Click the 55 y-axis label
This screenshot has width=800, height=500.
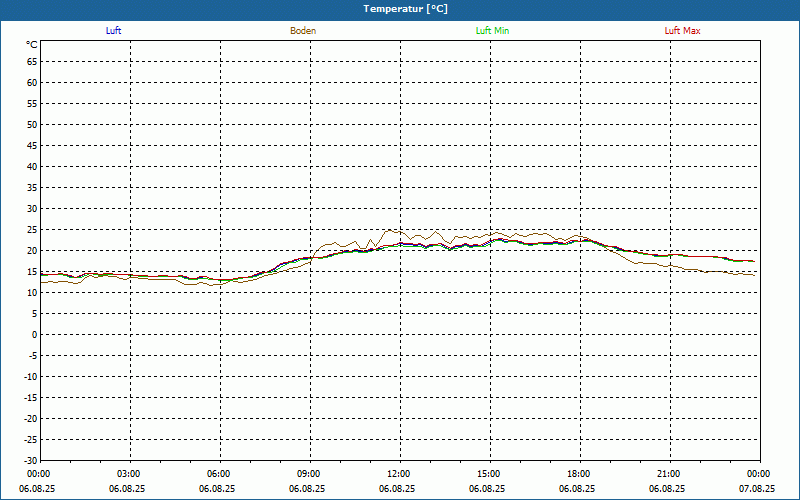point(32,104)
